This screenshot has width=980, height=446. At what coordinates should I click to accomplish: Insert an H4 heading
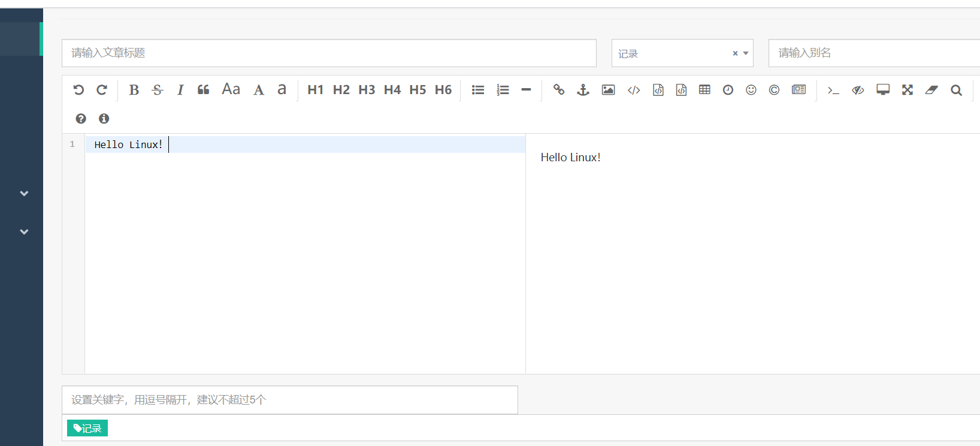coord(392,90)
